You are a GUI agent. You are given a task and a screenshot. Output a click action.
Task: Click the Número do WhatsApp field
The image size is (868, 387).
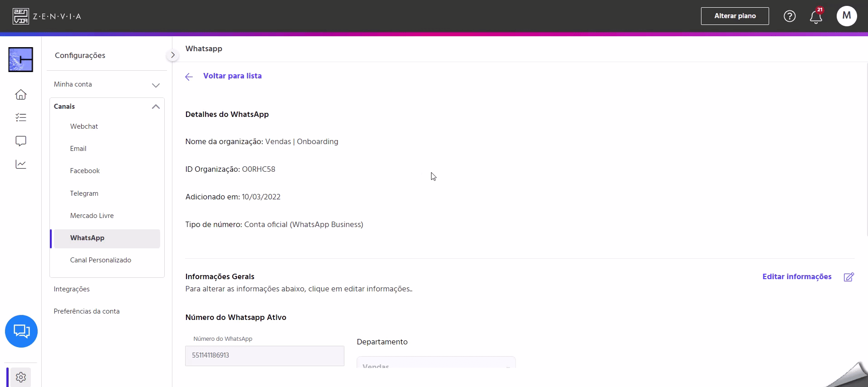265,356
